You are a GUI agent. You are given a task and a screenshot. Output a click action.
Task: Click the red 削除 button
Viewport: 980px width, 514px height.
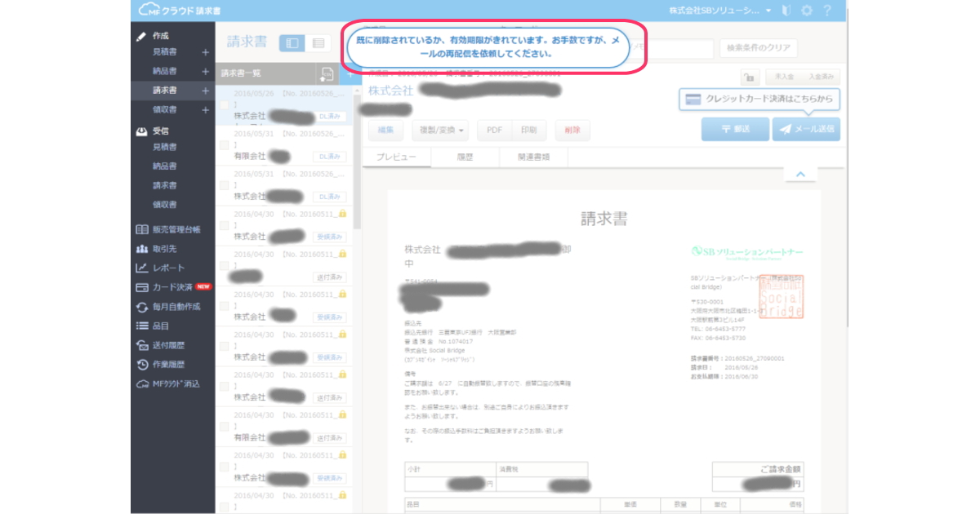(x=572, y=130)
